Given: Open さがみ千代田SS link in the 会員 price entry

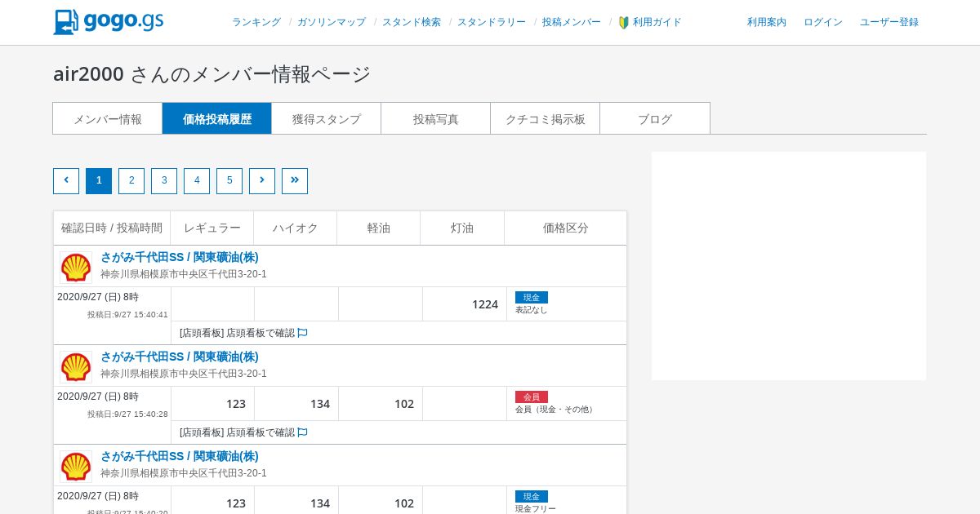Looking at the screenshot, I should 180,357.
